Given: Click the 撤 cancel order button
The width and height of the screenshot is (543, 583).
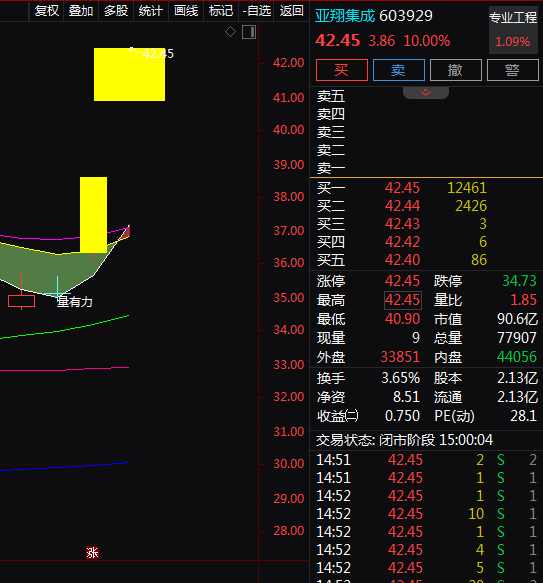Looking at the screenshot, I should (x=456, y=70).
